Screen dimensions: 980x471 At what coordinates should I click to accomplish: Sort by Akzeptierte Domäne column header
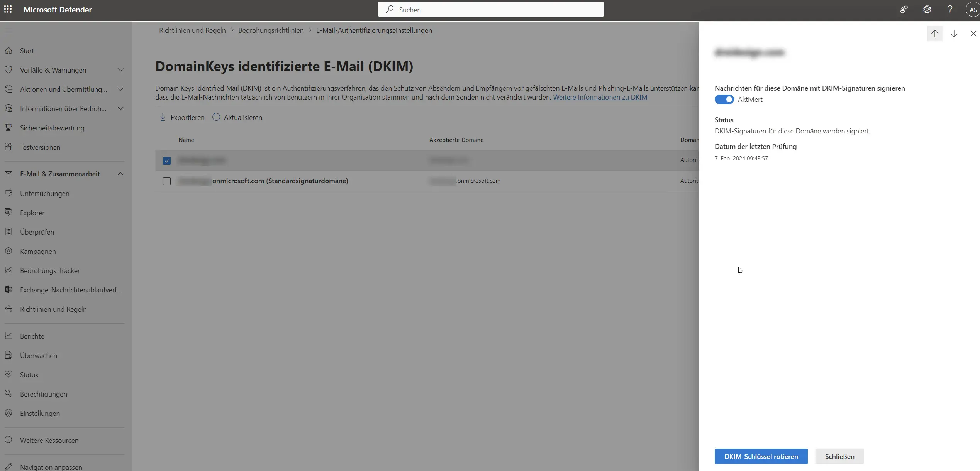click(x=456, y=140)
